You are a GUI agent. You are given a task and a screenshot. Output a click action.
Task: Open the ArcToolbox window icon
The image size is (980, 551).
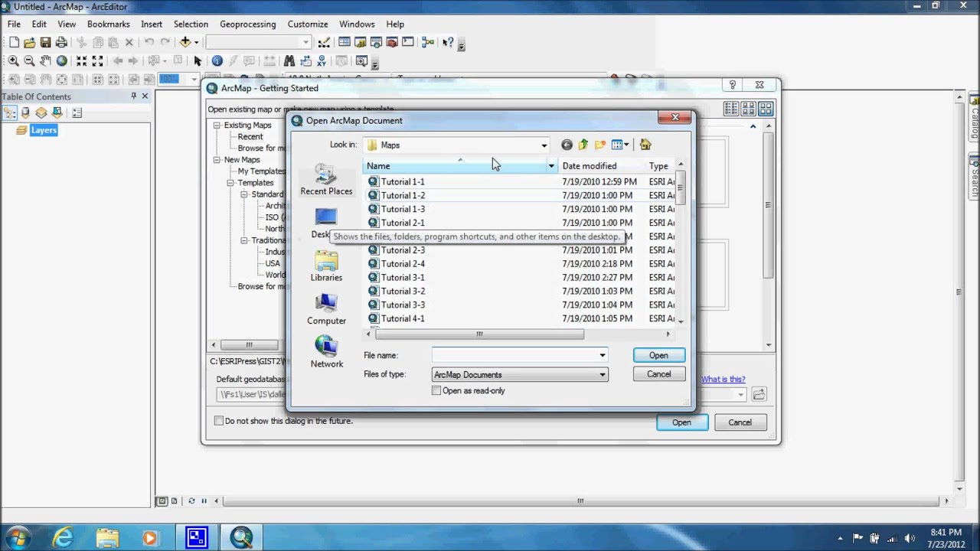(x=392, y=42)
